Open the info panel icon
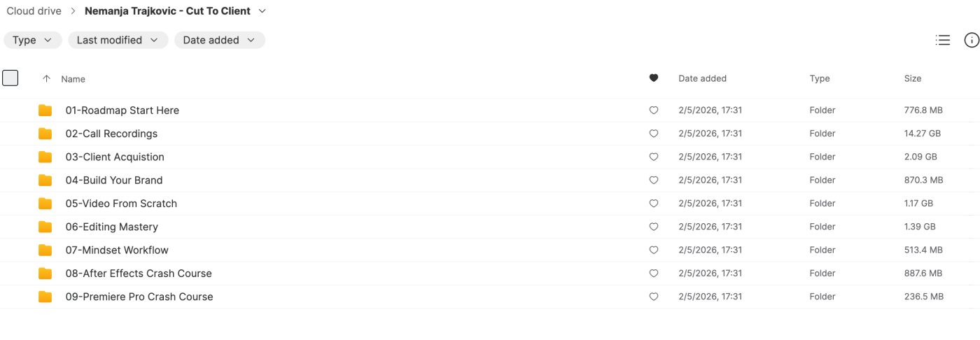The width and height of the screenshot is (980, 340). [972, 41]
